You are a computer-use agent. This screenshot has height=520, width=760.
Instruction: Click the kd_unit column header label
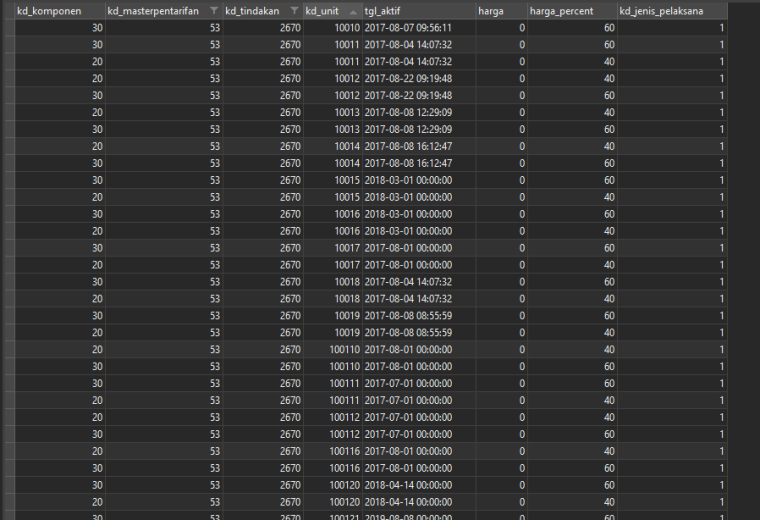(322, 11)
